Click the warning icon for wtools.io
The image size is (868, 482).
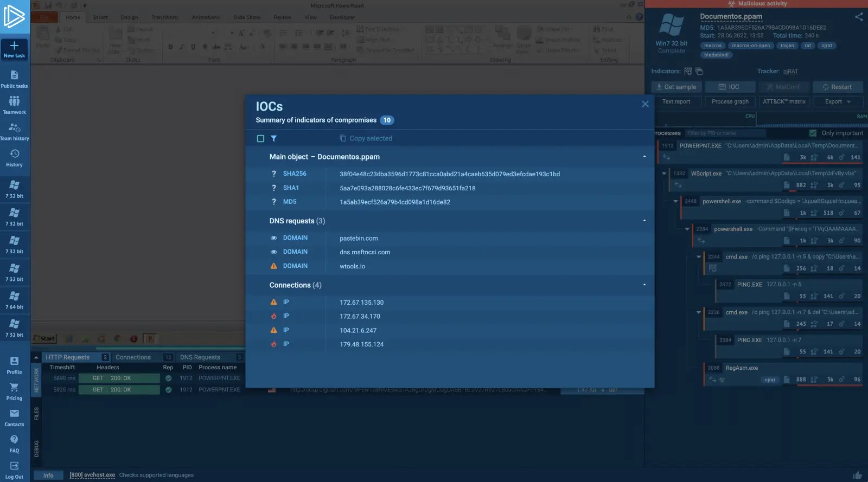[273, 266]
